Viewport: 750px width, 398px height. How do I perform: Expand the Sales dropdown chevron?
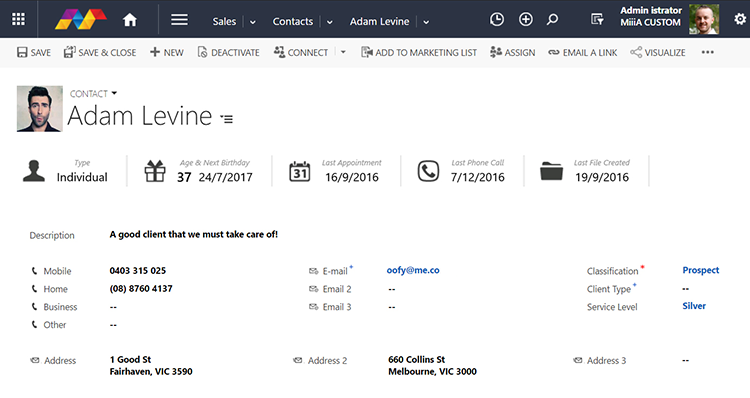click(253, 22)
